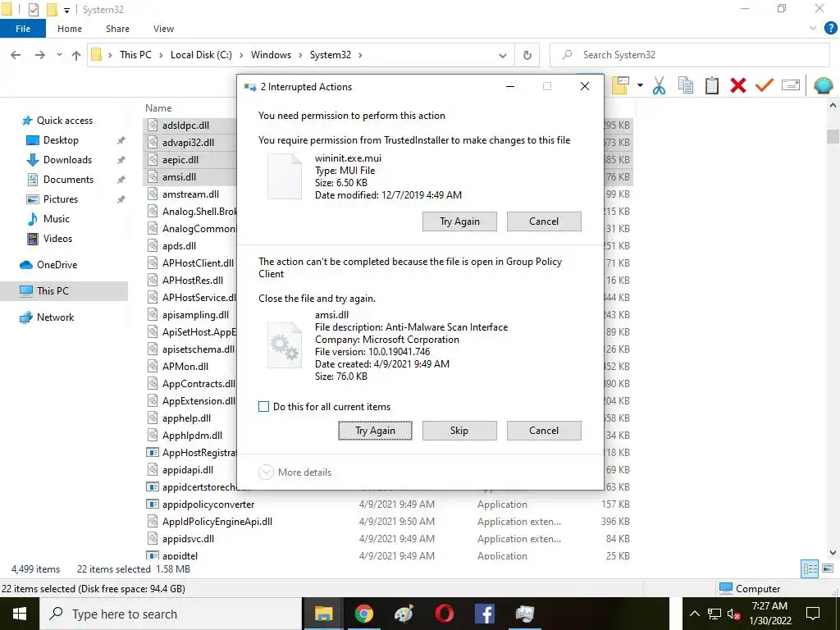Open Downloads in the navigation pane
This screenshot has width=840, height=630.
pos(67,160)
